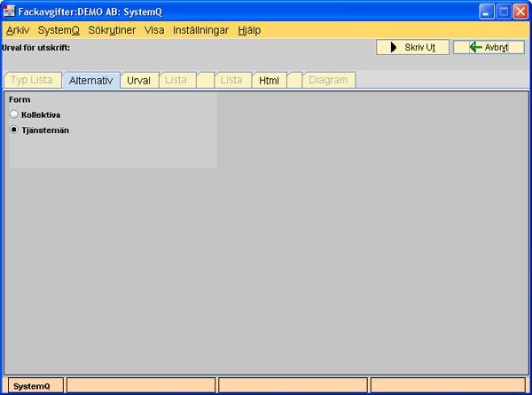Select the Kollektiva radio option

pos(14,115)
